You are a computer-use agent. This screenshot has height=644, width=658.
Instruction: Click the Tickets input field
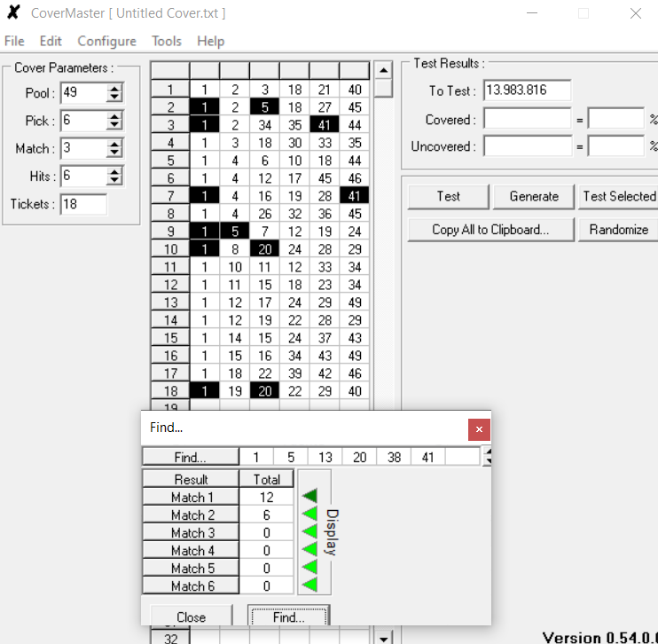83,204
